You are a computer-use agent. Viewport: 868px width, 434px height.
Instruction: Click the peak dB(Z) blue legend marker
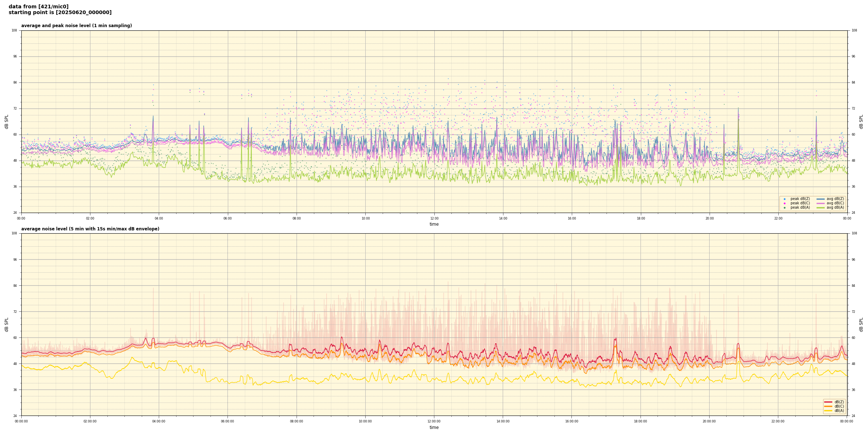click(x=784, y=199)
